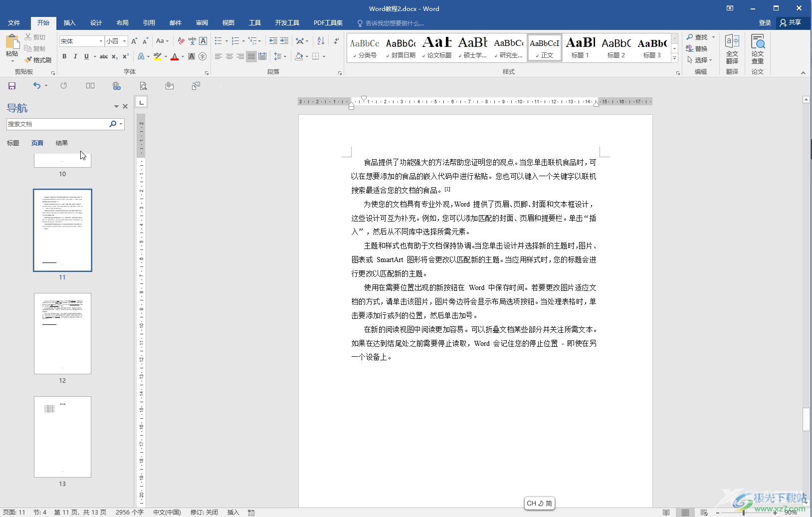Align paragraph text to the right

click(x=240, y=56)
